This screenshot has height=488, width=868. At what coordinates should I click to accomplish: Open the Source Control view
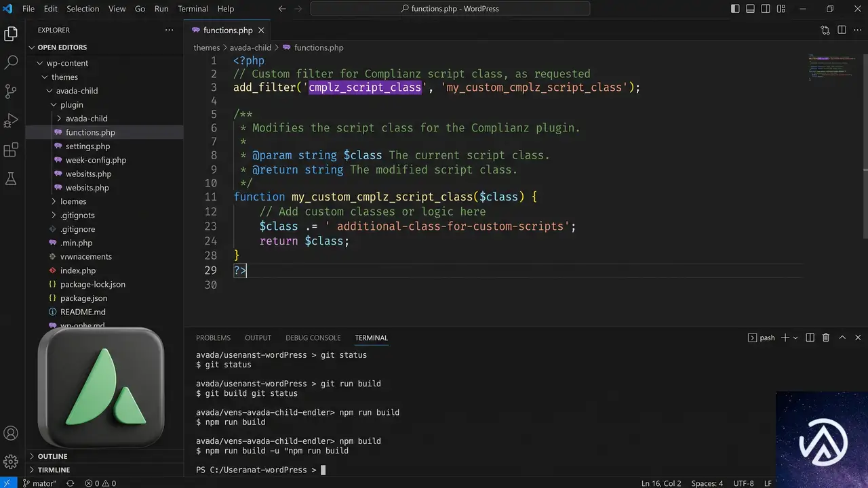pos(11,91)
